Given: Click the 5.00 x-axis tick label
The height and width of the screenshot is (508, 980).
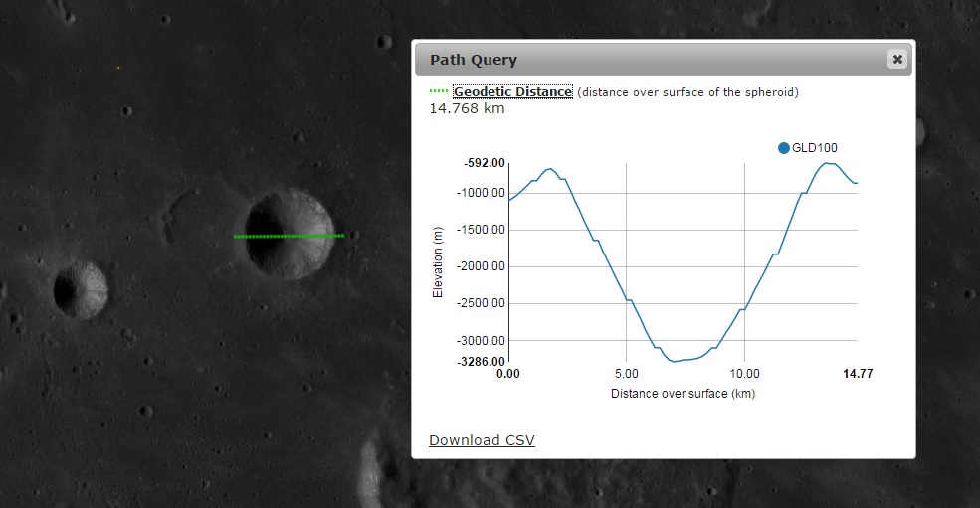Looking at the screenshot, I should tap(625, 373).
